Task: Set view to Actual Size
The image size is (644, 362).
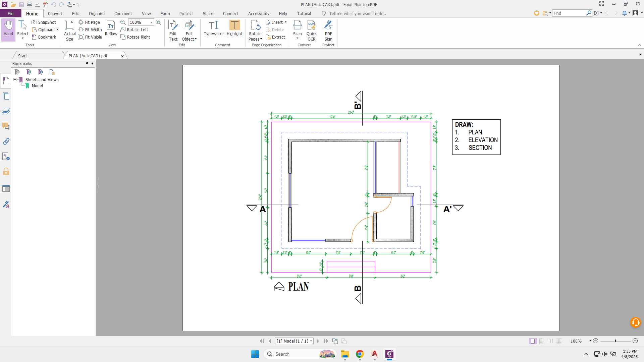Action: pos(70,30)
